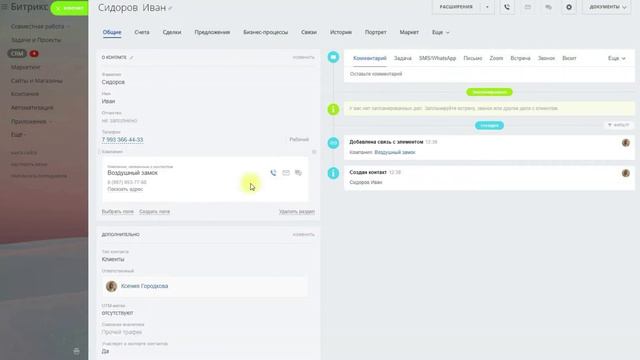Select the Комментарий activity tab
The height and width of the screenshot is (360, 640).
[x=370, y=58]
